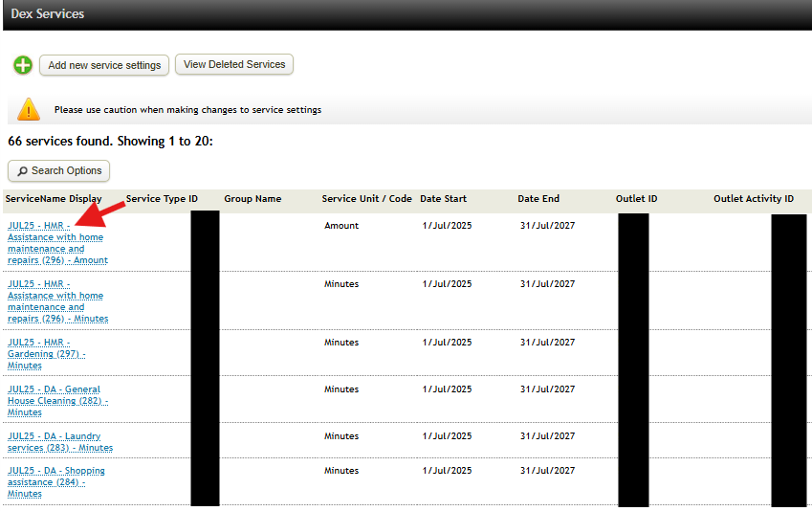This screenshot has width=812, height=511.
Task: Open DA General House Cleaning (282) link
Action: point(57,401)
